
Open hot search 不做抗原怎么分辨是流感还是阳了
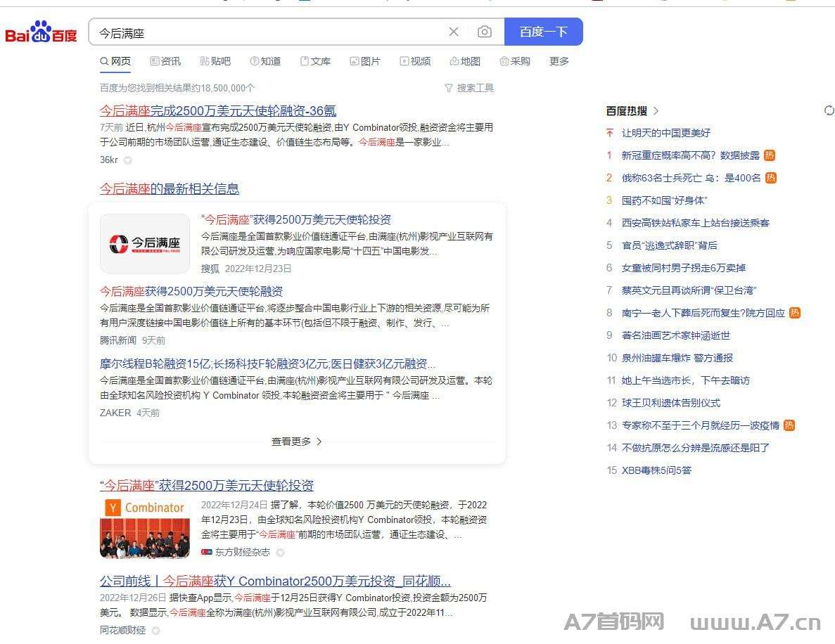coord(696,448)
